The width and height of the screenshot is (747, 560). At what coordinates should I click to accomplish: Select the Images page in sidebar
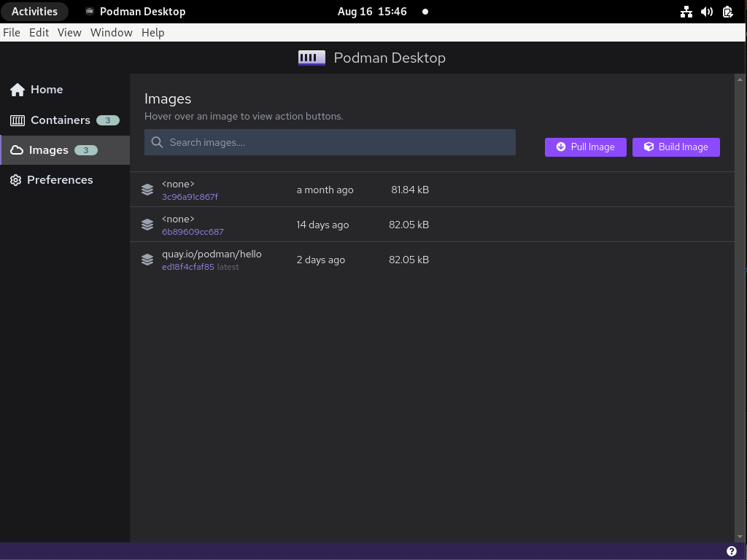point(65,150)
